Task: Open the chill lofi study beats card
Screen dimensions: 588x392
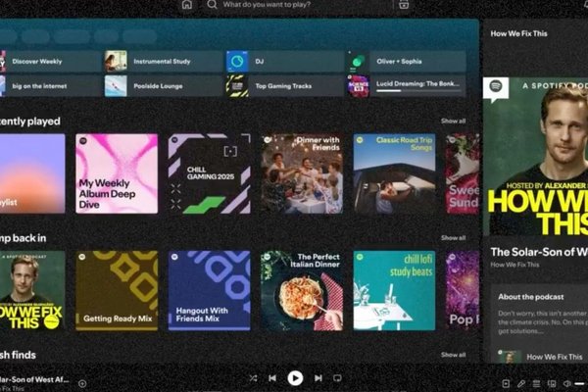Action: (394, 291)
